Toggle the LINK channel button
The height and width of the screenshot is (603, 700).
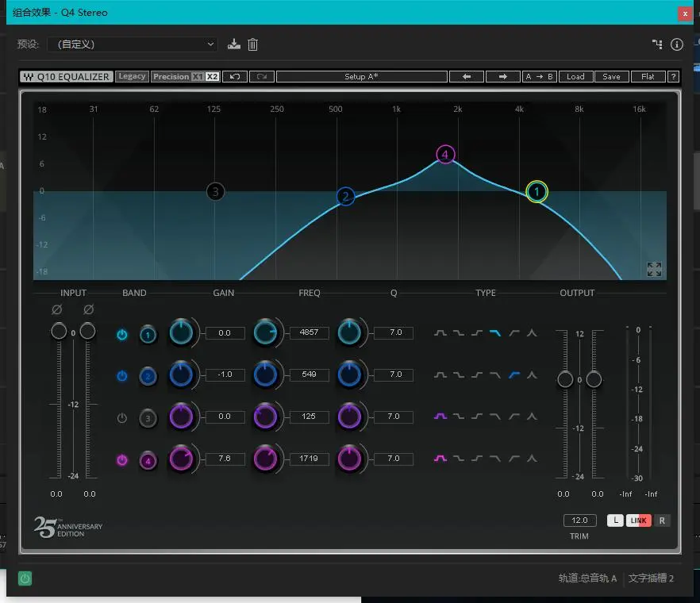638,520
